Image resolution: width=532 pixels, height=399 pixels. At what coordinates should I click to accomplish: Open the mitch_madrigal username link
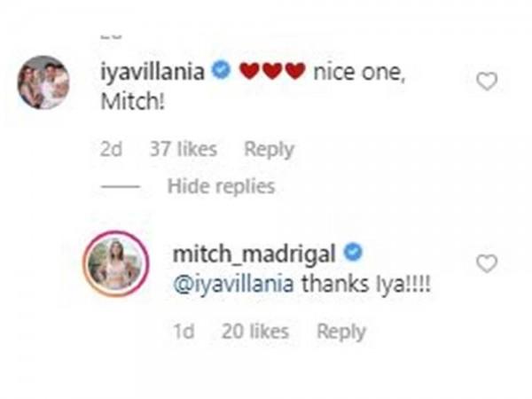(x=254, y=254)
